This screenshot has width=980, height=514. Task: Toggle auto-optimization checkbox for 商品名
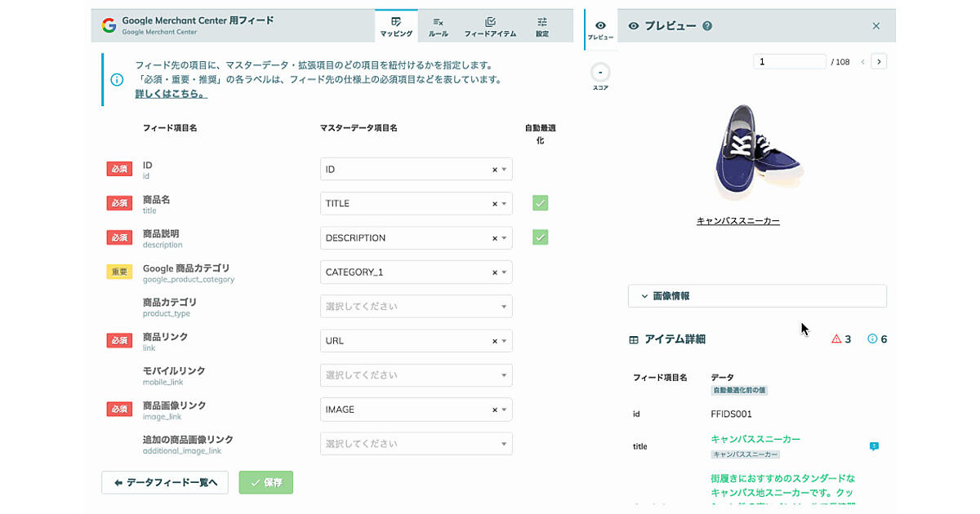pos(540,203)
